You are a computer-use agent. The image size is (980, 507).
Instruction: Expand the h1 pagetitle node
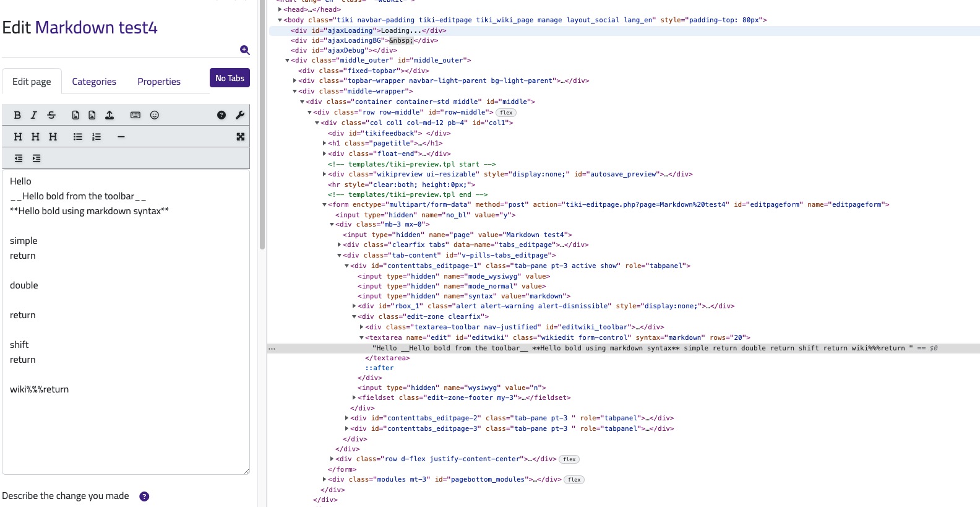pyautogui.click(x=324, y=143)
